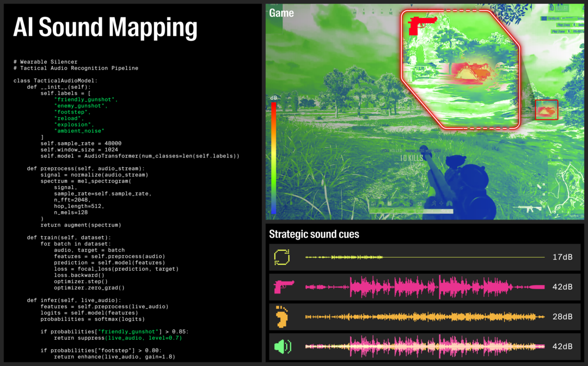
Task: Click the "class TacticalAudioModel:" line
Action: (x=56, y=81)
